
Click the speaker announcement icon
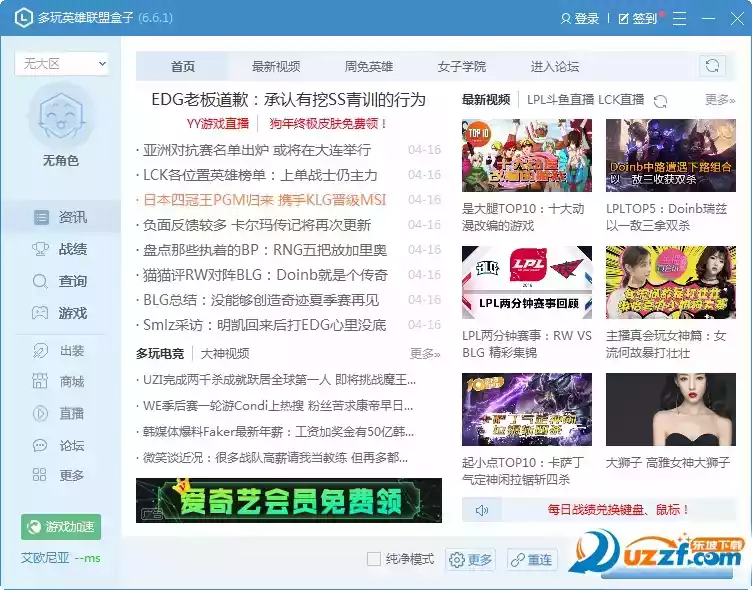(x=482, y=510)
